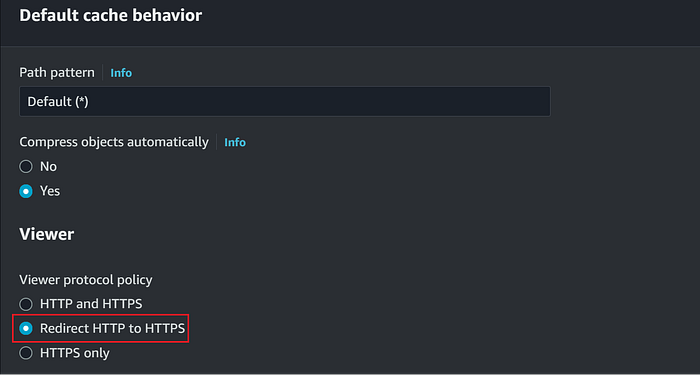Click the Path pattern field showing Default (*)
The image size is (700, 375).
(285, 102)
